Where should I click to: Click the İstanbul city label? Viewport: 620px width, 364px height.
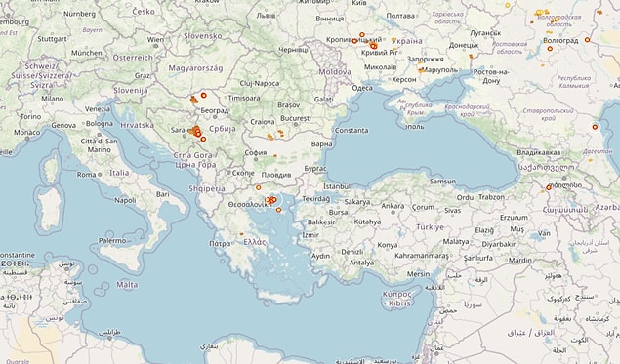click(337, 186)
